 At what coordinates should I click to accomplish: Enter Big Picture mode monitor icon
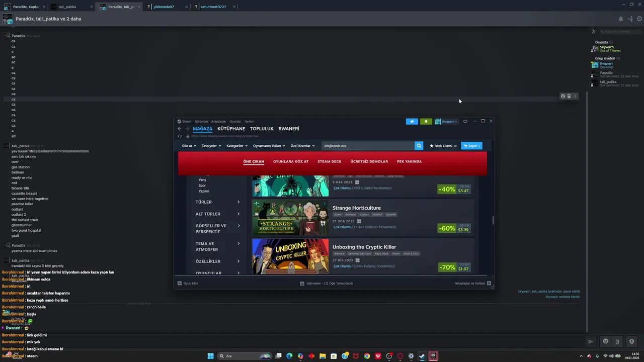pyautogui.click(x=465, y=121)
